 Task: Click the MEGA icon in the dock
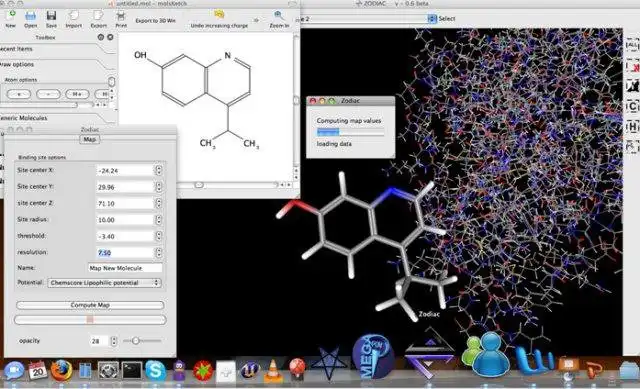[x=373, y=357]
